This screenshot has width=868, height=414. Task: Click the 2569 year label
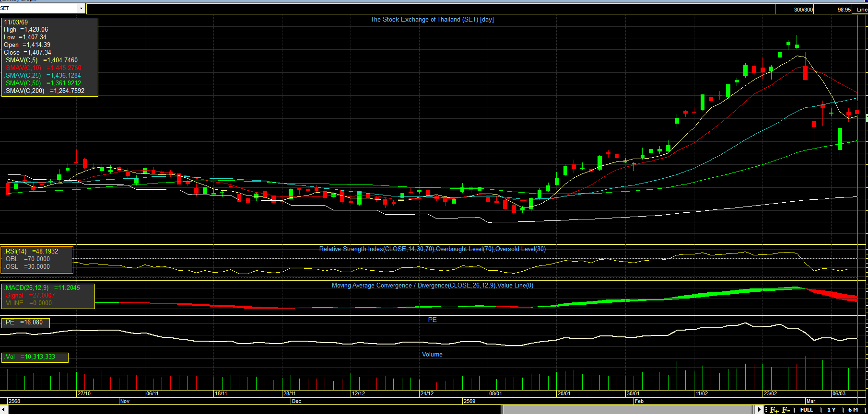[x=469, y=402]
